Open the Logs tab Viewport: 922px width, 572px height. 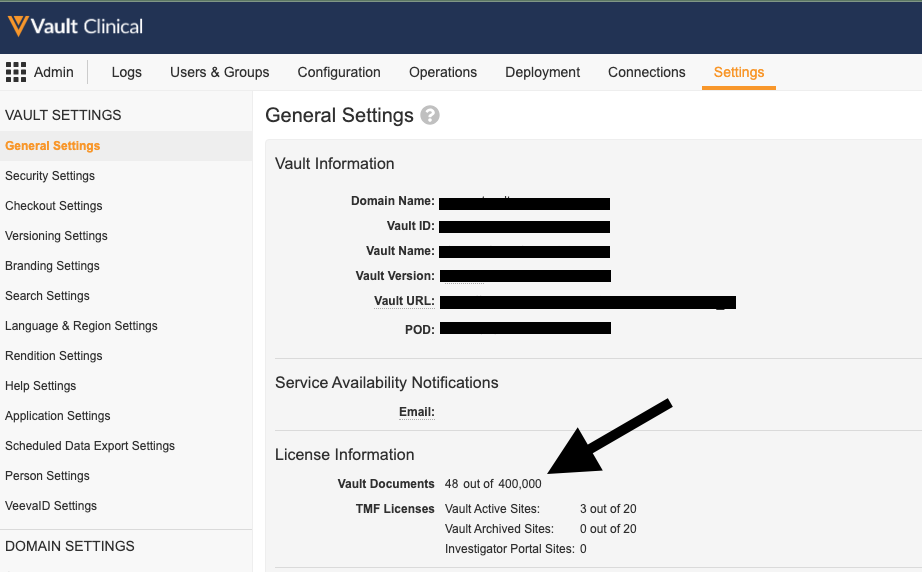tap(126, 72)
